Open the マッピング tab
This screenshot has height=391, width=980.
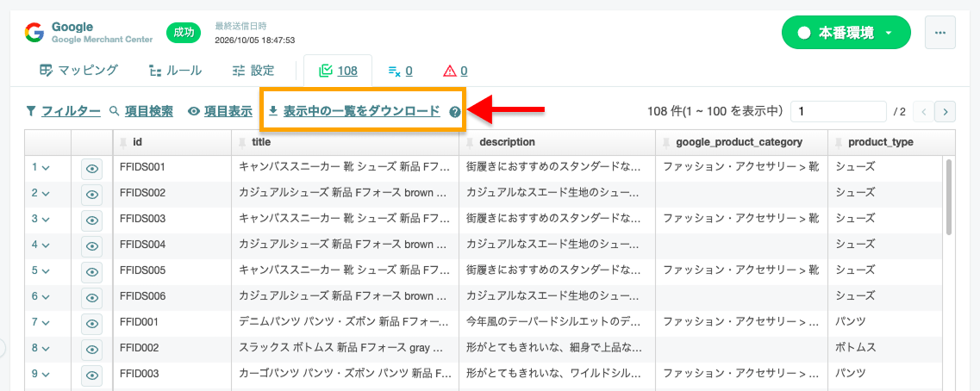[78, 71]
